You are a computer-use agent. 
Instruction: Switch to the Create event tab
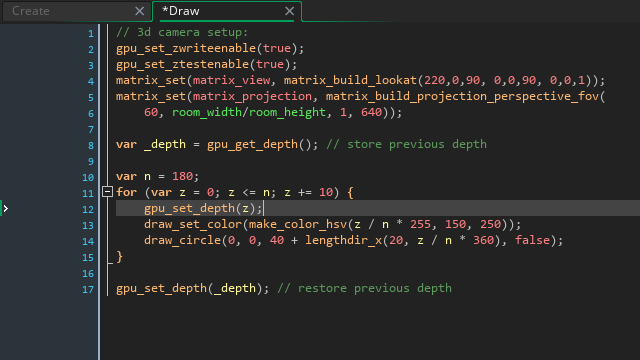[x=31, y=11]
